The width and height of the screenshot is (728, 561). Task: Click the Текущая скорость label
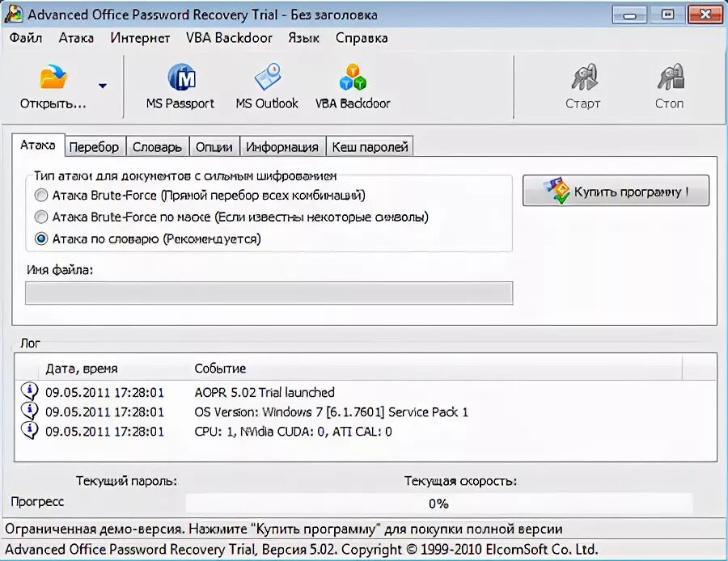click(460, 481)
